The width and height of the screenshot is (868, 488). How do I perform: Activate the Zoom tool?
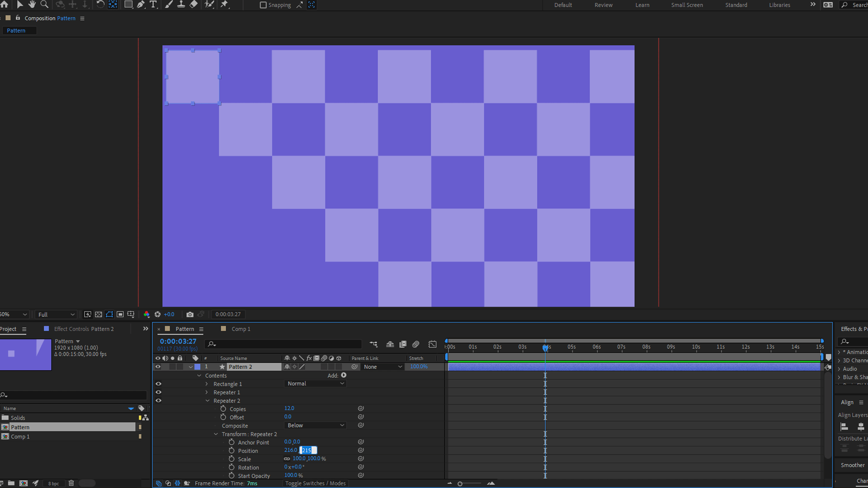click(x=44, y=5)
